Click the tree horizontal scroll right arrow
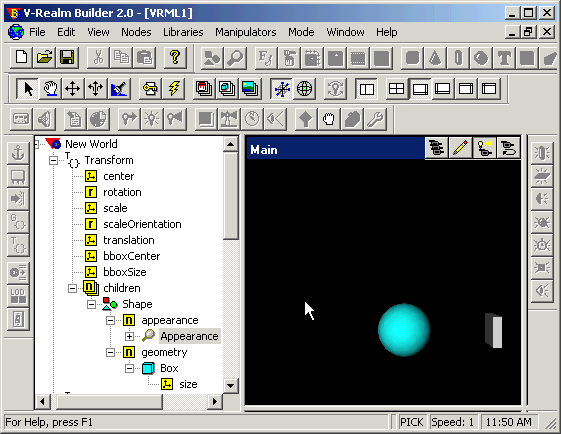This screenshot has height=434, width=561. click(x=215, y=401)
